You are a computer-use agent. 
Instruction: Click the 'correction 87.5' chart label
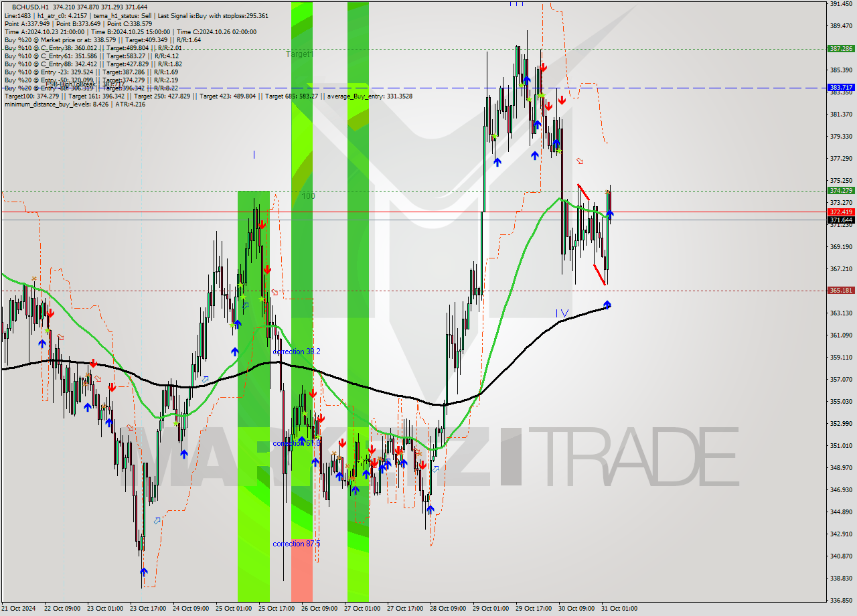click(x=297, y=544)
